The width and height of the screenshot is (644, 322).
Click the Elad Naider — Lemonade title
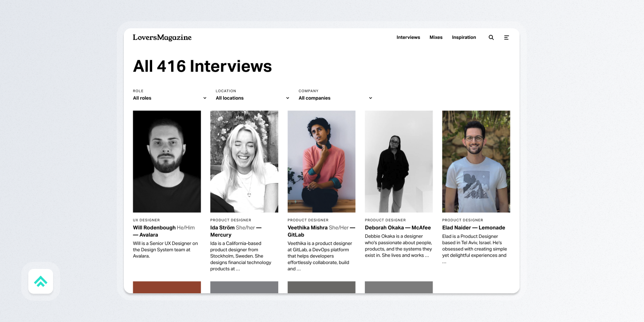(x=473, y=228)
